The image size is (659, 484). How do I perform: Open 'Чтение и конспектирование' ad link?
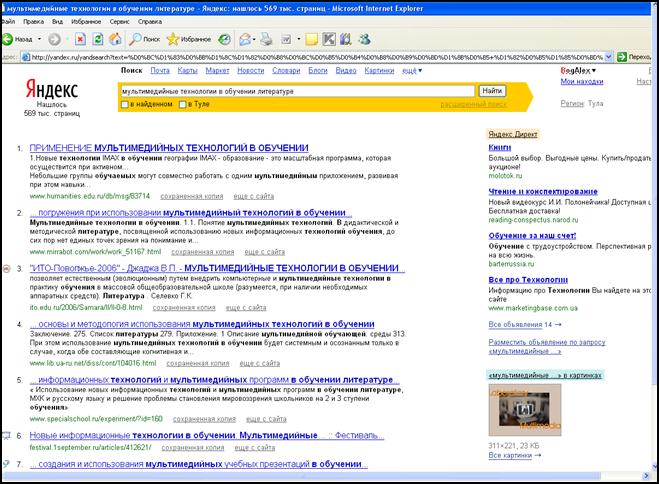pos(543,192)
